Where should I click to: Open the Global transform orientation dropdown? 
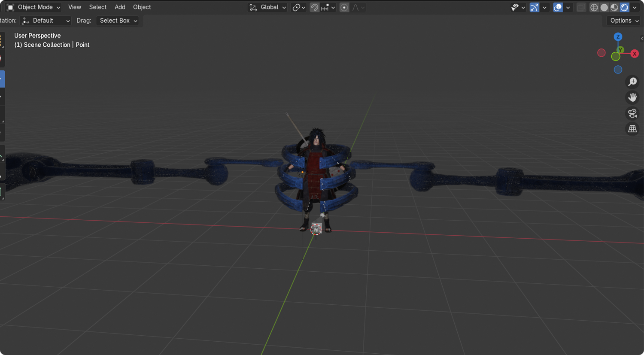click(267, 7)
